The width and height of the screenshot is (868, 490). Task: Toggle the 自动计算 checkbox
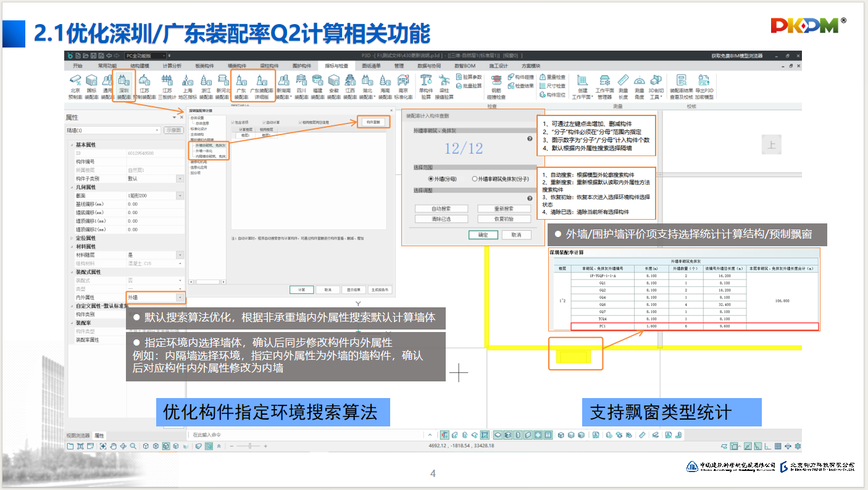(x=265, y=122)
